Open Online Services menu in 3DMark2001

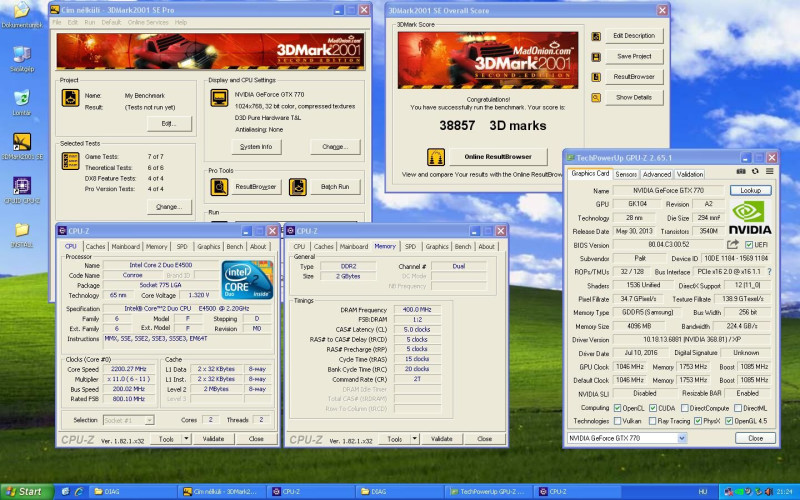(x=148, y=22)
